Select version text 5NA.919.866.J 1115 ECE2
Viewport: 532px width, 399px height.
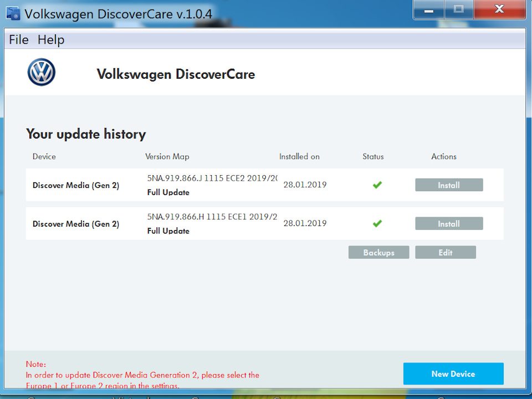[196, 178]
